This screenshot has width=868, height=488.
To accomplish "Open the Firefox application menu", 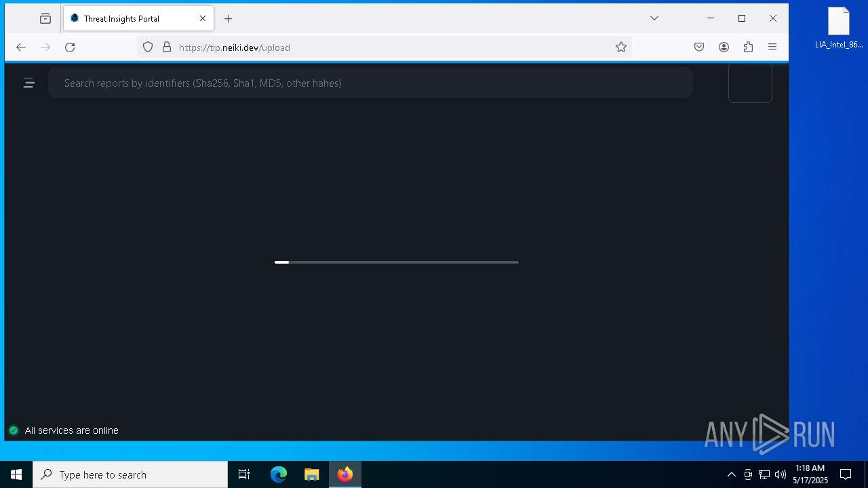I will [x=772, y=47].
